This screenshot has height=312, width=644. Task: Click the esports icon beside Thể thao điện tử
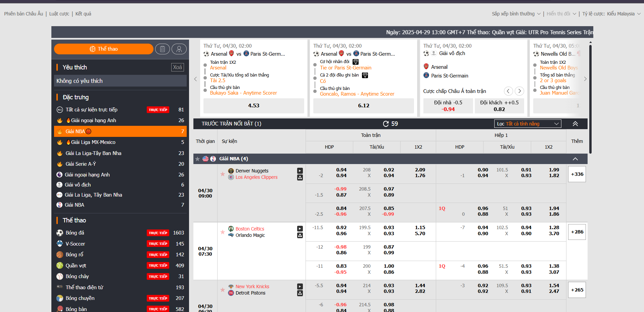point(59,287)
